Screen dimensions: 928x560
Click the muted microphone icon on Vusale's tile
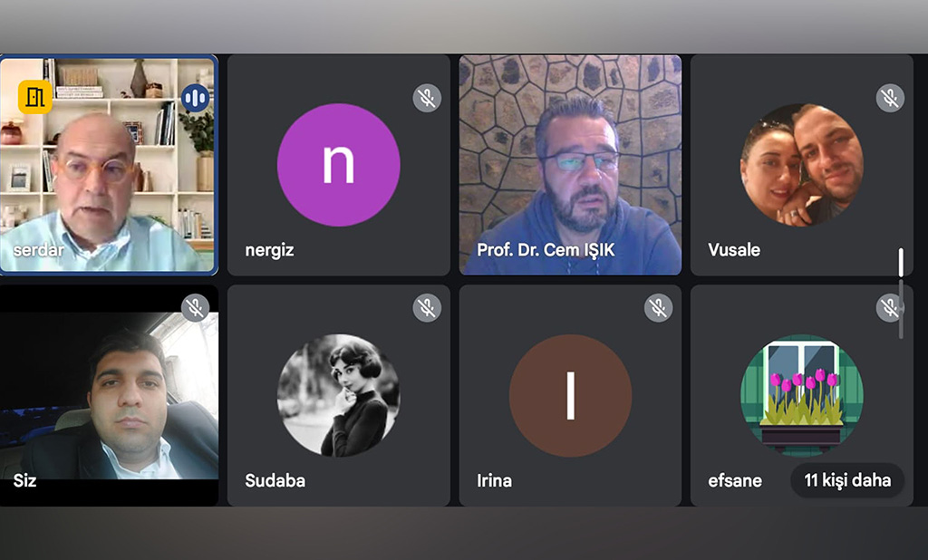tap(890, 98)
